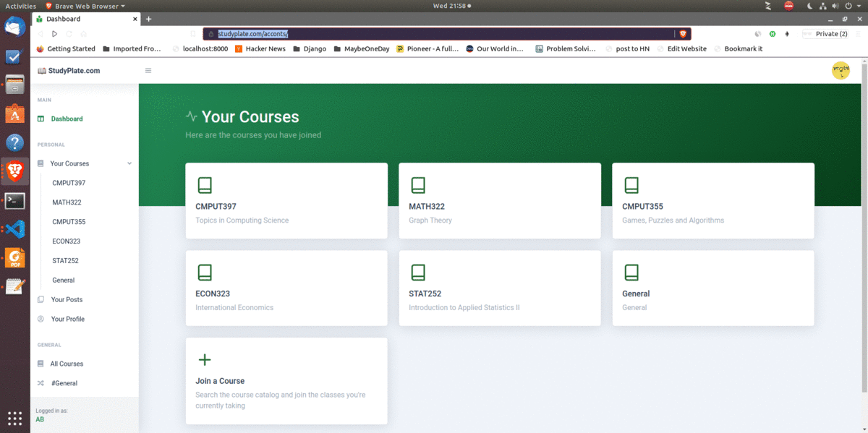Click the #General shuffle icon

(41, 383)
